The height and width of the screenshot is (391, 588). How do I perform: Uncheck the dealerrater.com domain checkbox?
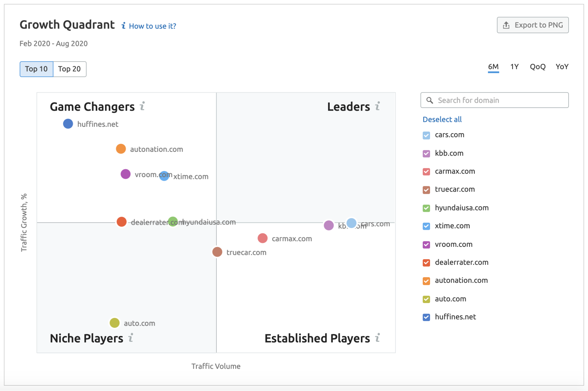pos(426,263)
